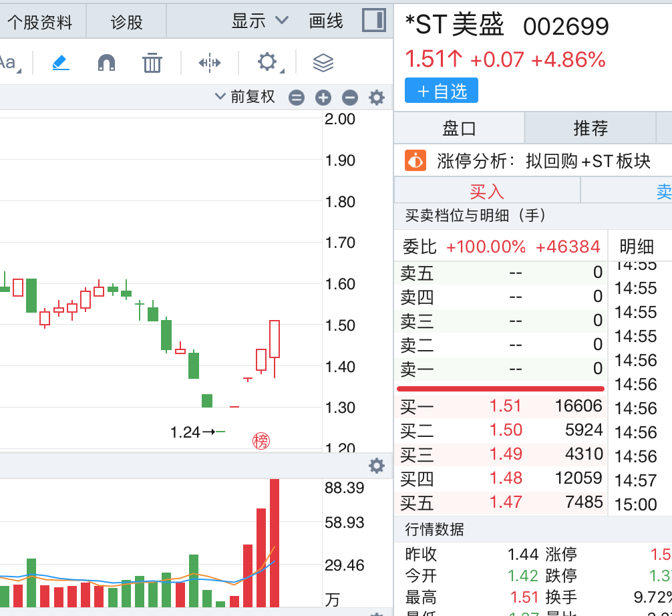Open the 前复权 adjustment dropdown
The height and width of the screenshot is (616, 672).
coord(245,97)
